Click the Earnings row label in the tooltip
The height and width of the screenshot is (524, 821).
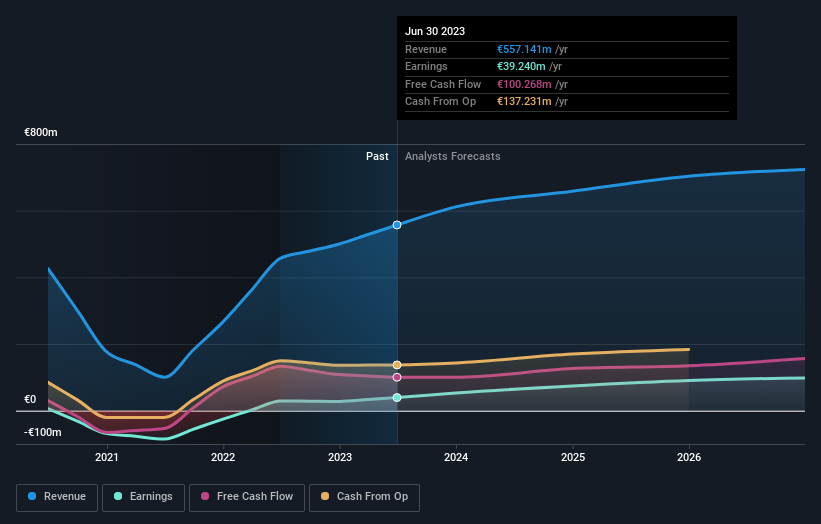click(x=426, y=66)
